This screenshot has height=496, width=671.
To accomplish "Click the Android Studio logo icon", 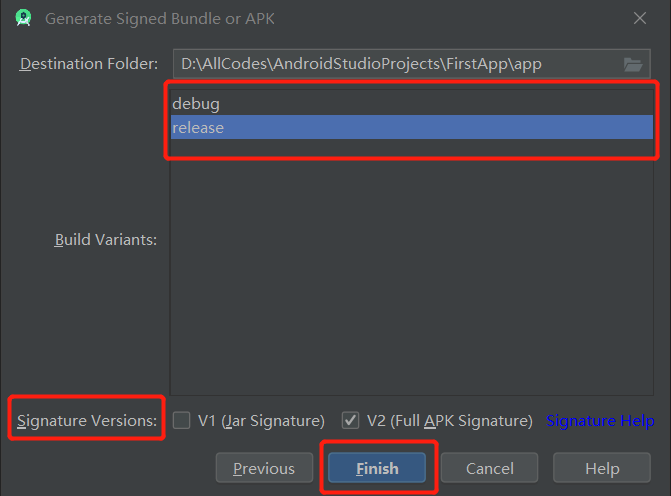I will coord(24,18).
